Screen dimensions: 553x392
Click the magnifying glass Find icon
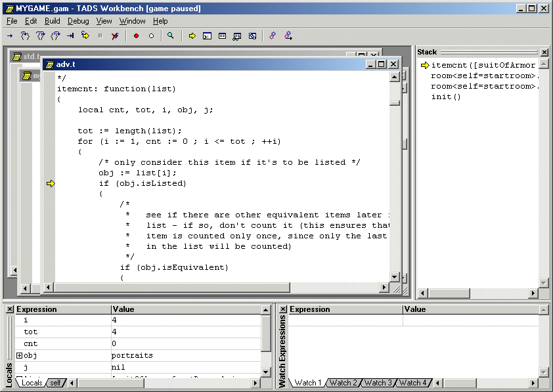click(x=171, y=36)
